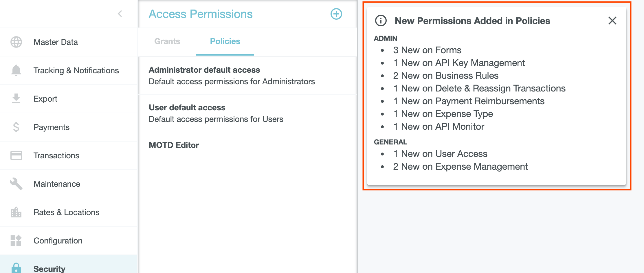The width and height of the screenshot is (644, 273).
Task: Collapse the sidebar with the chevron
Action: 120,14
